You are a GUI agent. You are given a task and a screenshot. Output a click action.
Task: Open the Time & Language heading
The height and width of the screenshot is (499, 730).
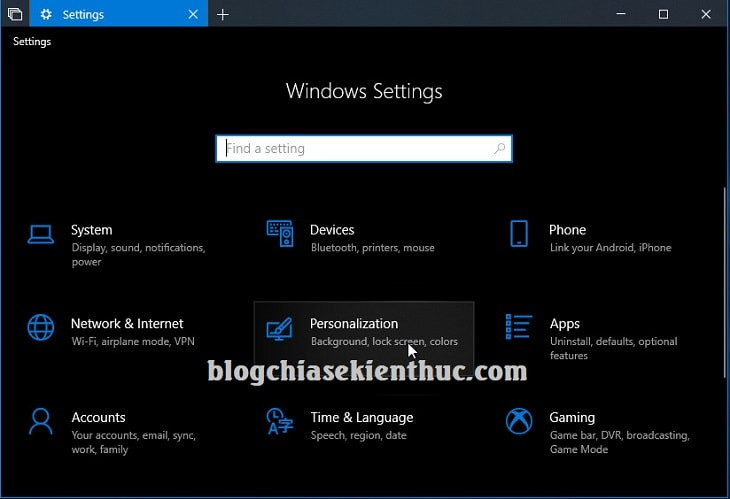[x=362, y=418]
